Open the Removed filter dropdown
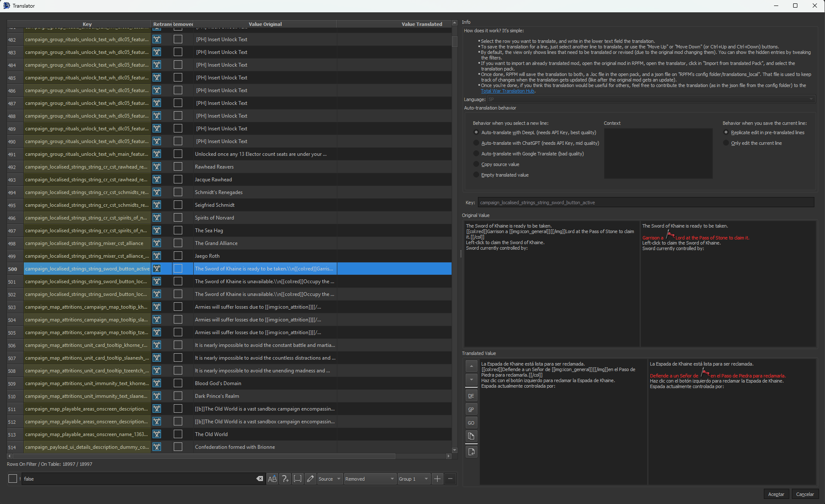 (370, 479)
